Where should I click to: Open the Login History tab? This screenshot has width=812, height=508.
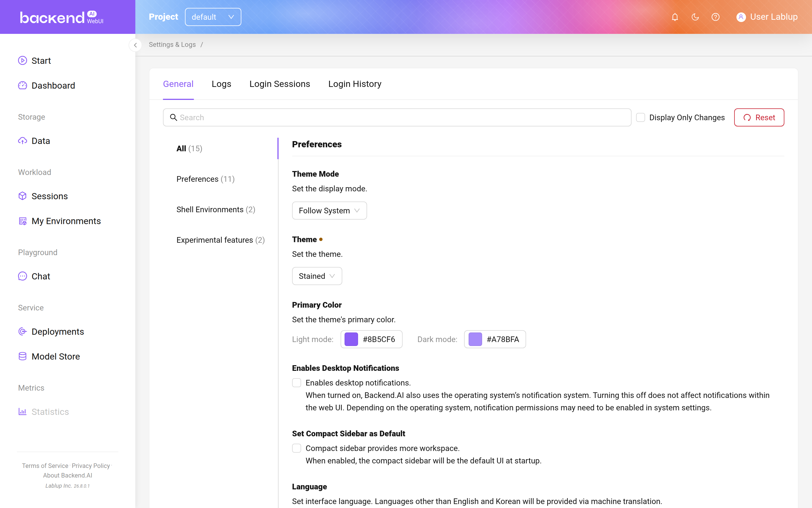[x=355, y=84]
